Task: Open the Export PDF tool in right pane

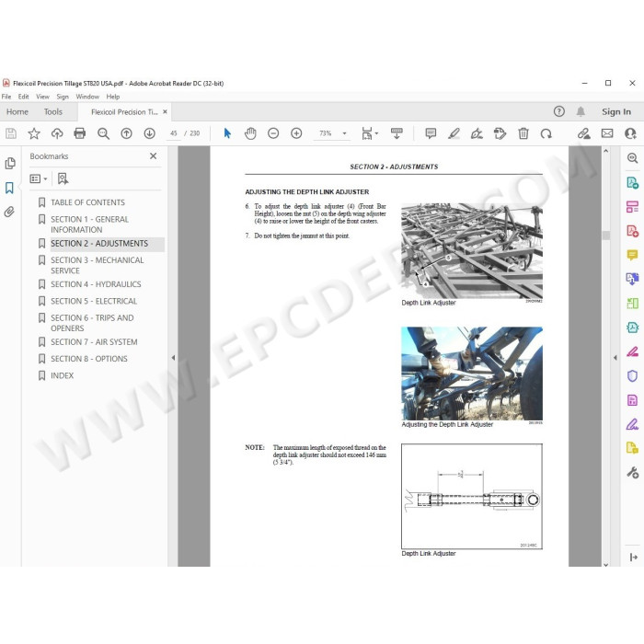Action: click(x=632, y=182)
